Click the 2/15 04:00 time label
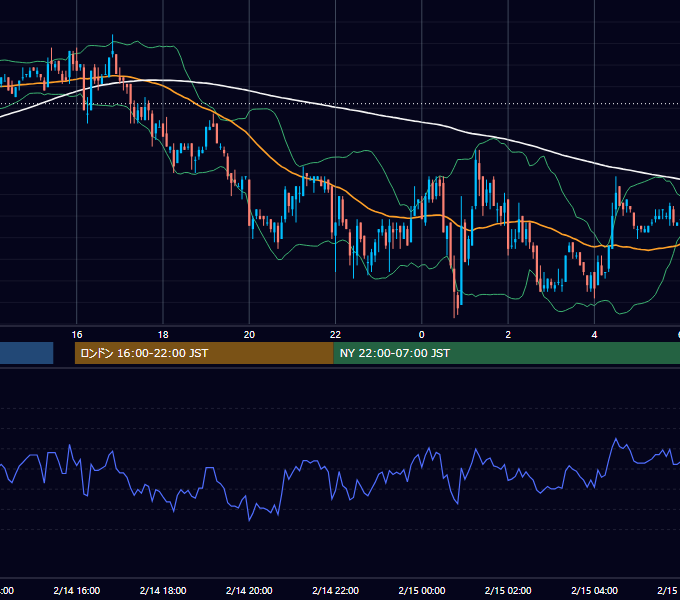The width and height of the screenshot is (680, 600). coord(595,590)
